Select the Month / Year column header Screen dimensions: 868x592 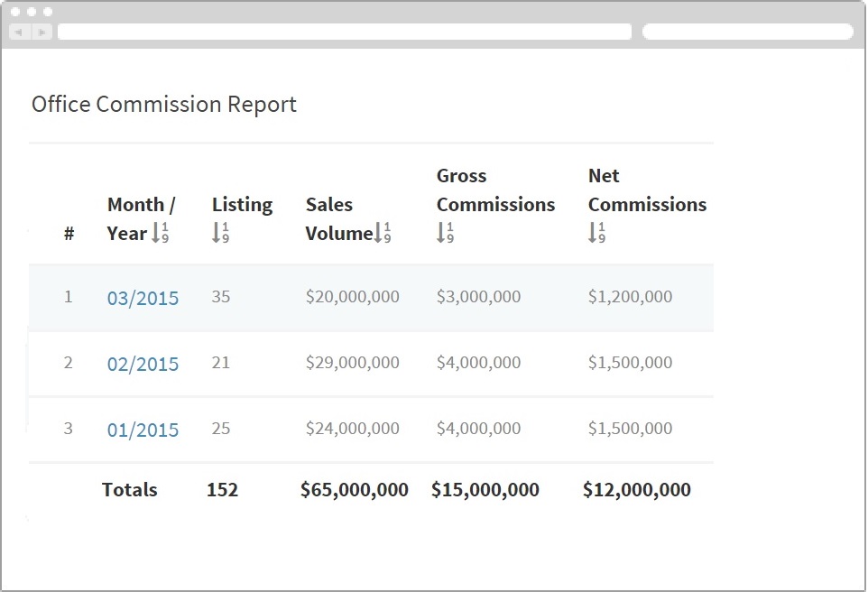[x=137, y=218]
